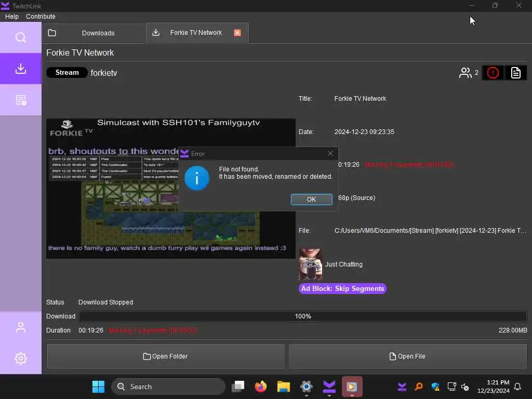Click the TwitchLink system tray icon
The width and height of the screenshot is (532, 399).
pos(402,387)
